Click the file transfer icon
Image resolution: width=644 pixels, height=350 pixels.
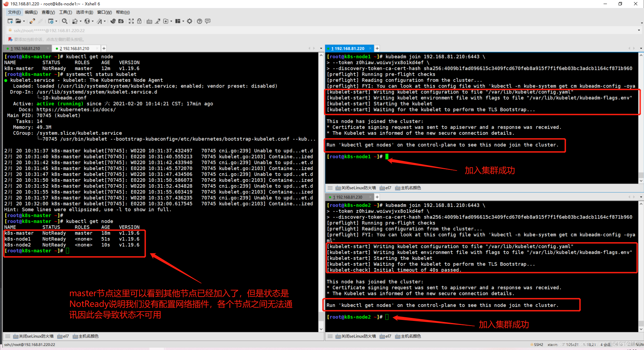pyautogui.click(x=75, y=21)
